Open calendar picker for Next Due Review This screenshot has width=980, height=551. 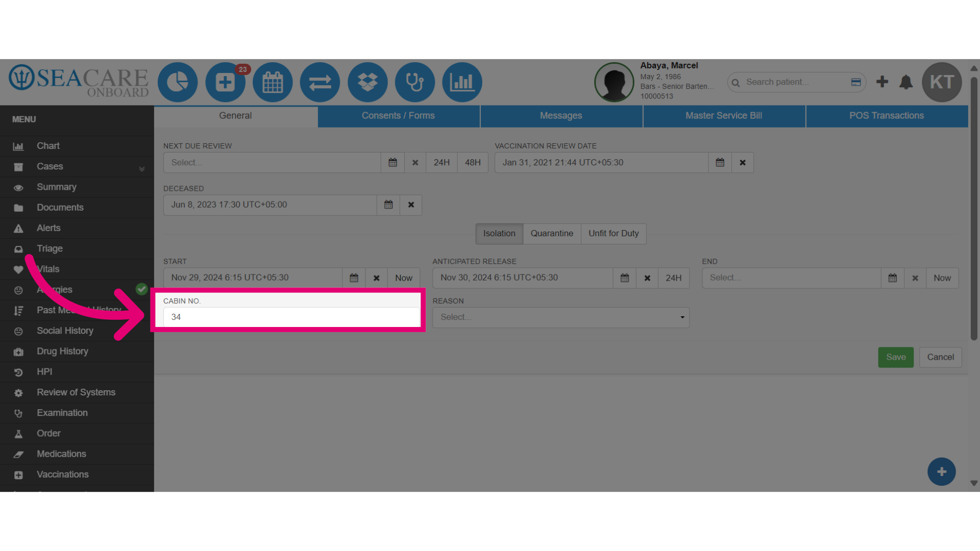pyautogui.click(x=393, y=162)
